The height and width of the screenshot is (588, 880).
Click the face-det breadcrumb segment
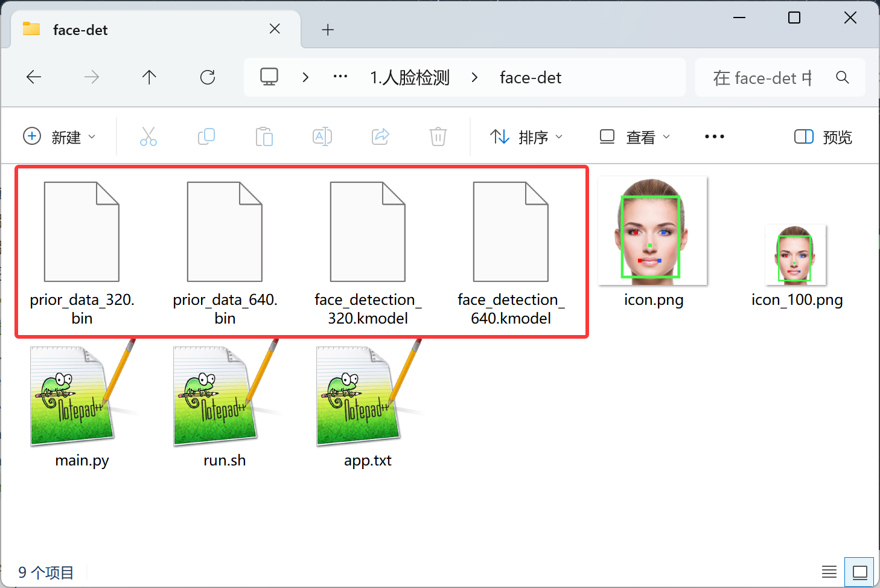531,78
